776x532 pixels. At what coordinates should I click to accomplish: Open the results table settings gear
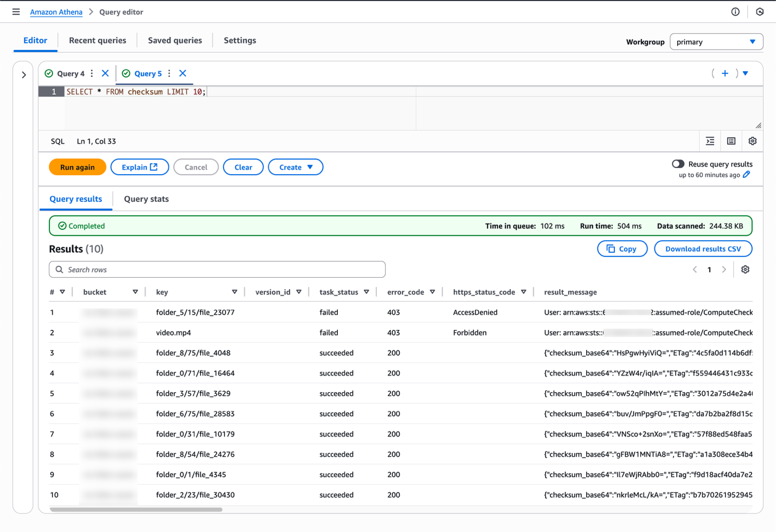[x=745, y=269]
